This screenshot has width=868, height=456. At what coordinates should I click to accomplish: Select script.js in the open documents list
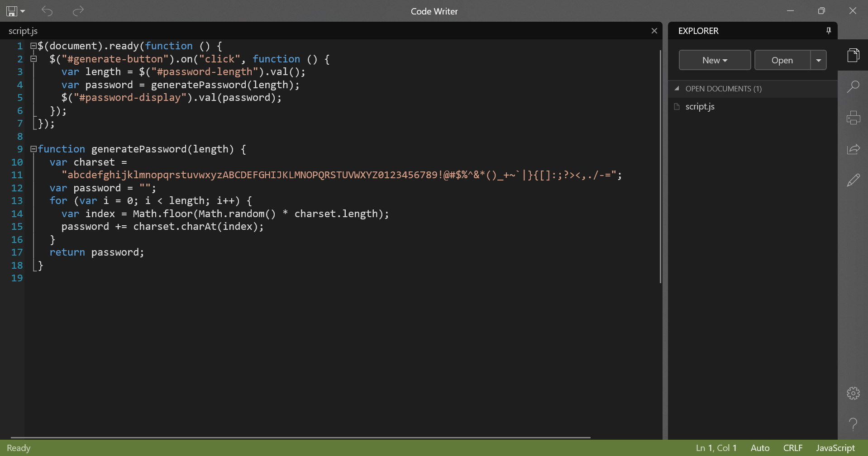[x=700, y=106]
